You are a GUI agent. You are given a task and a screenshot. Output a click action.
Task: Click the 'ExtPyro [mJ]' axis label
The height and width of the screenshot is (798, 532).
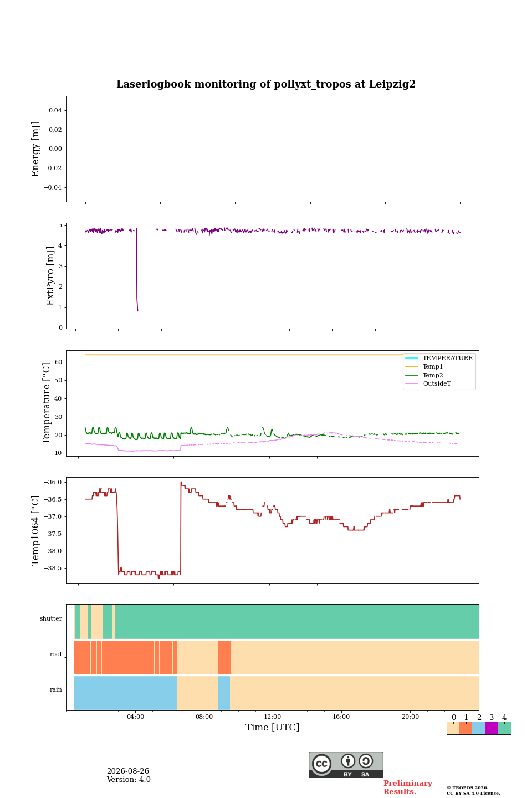pyautogui.click(x=50, y=276)
